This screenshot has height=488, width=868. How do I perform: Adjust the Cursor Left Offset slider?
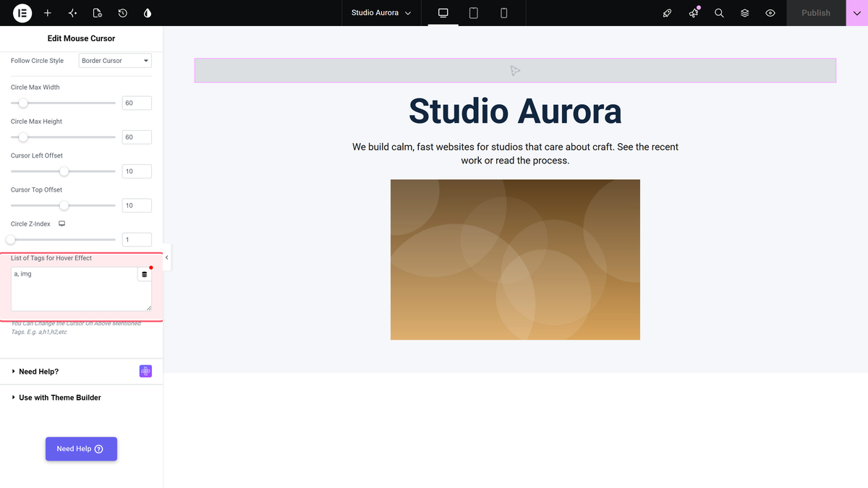tap(63, 171)
